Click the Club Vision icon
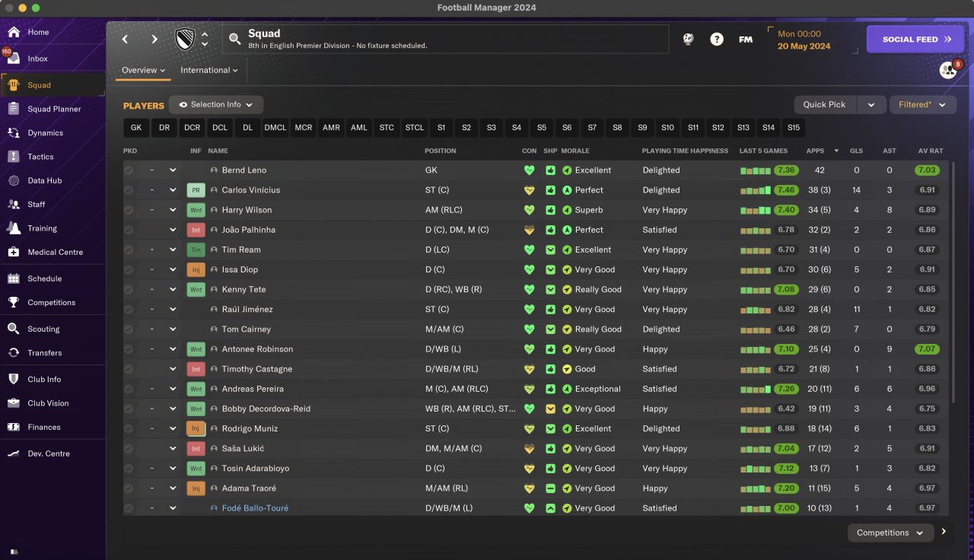 pyautogui.click(x=14, y=403)
